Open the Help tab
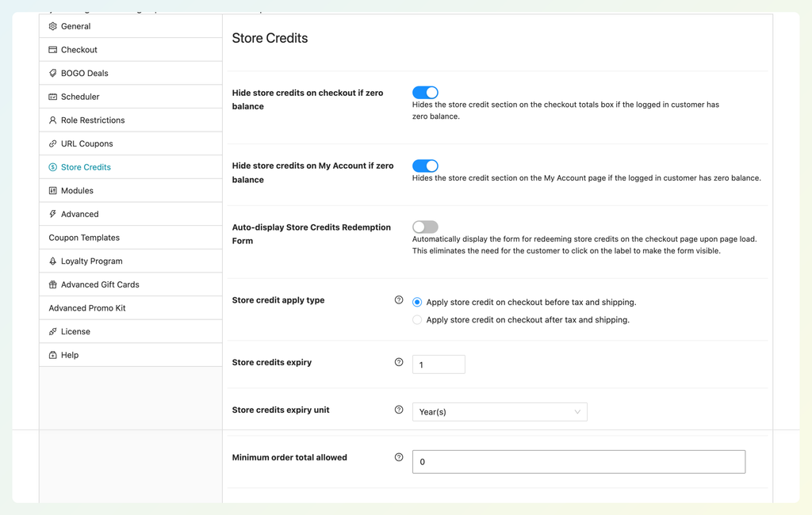 coord(131,355)
